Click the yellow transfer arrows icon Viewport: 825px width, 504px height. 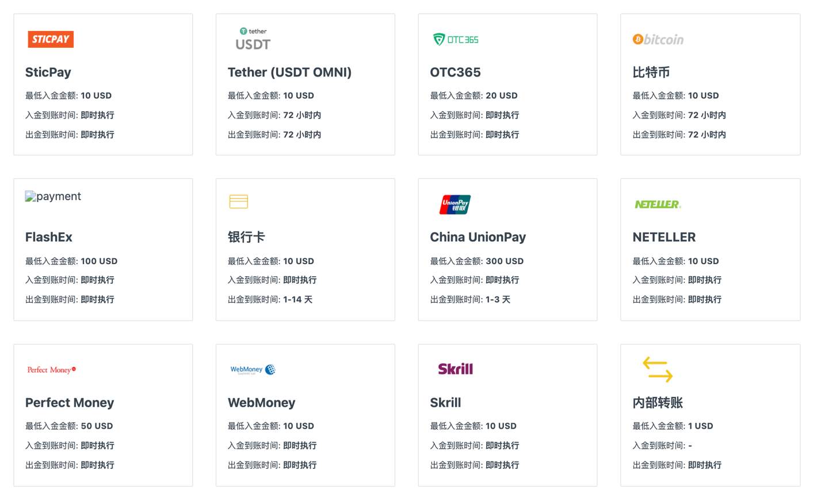click(x=658, y=369)
